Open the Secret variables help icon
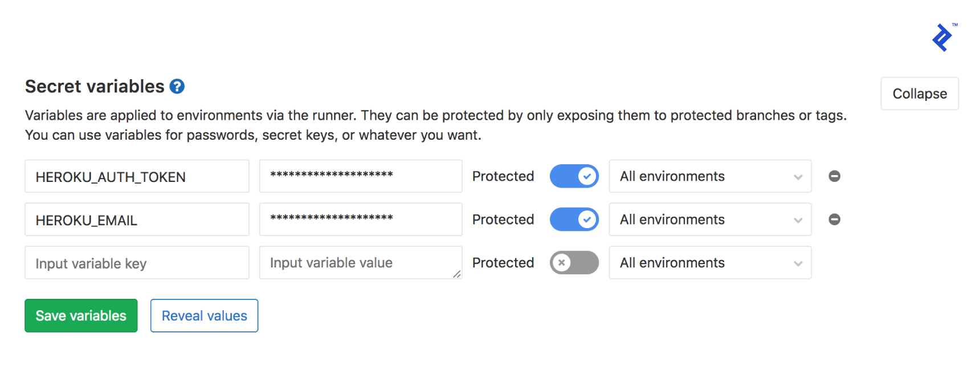The height and width of the screenshot is (373, 980). 177,86
